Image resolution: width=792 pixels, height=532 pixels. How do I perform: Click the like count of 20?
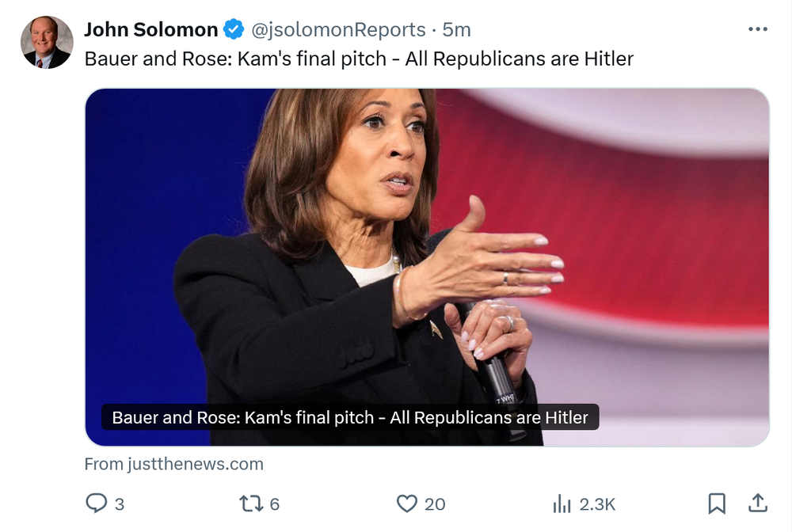point(435,504)
